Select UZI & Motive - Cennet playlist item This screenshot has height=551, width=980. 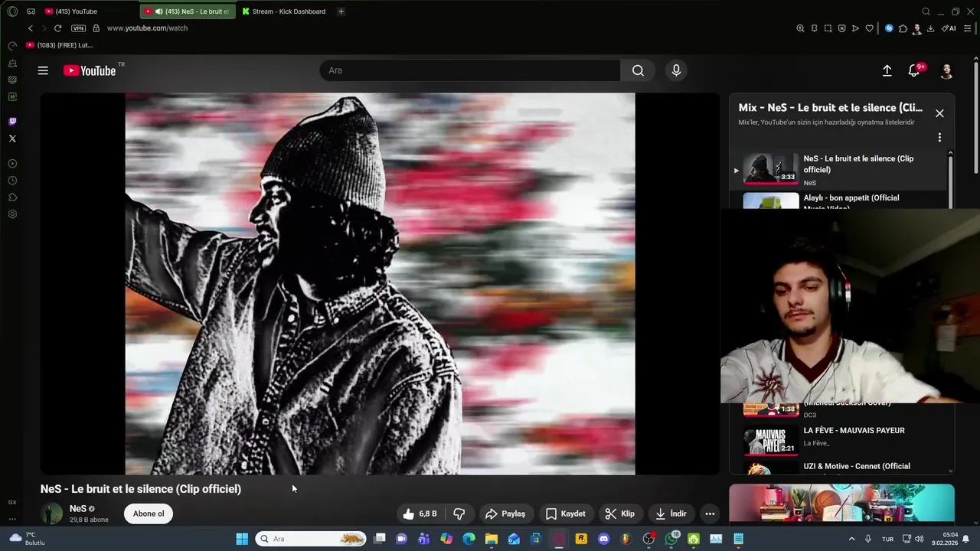click(x=838, y=467)
